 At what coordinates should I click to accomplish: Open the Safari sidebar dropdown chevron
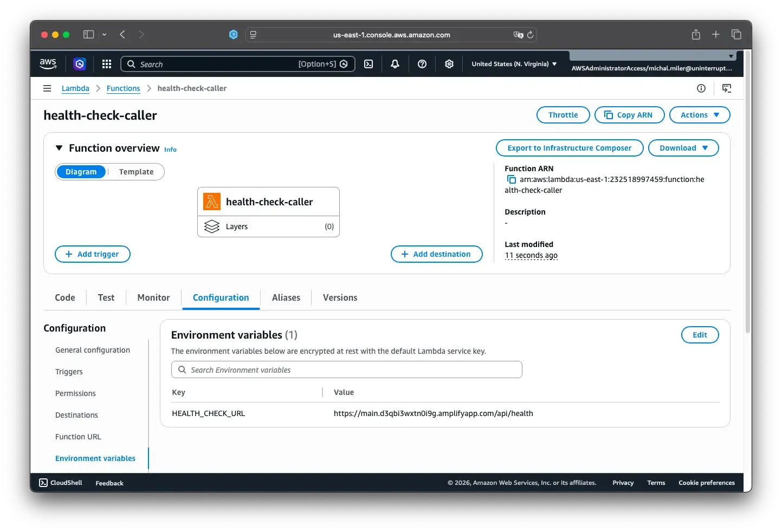pos(104,35)
